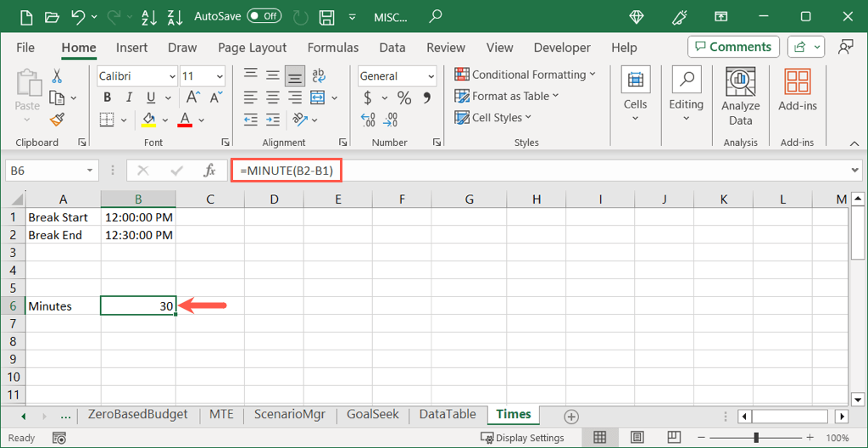
Task: Open file using the folder icon
Action: (52, 17)
